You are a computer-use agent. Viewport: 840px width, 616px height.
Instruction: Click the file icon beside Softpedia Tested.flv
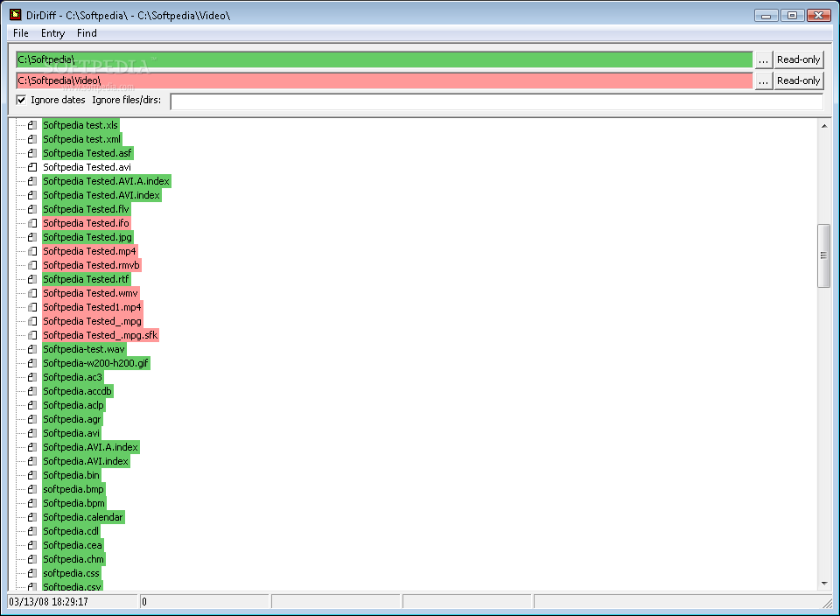point(32,209)
